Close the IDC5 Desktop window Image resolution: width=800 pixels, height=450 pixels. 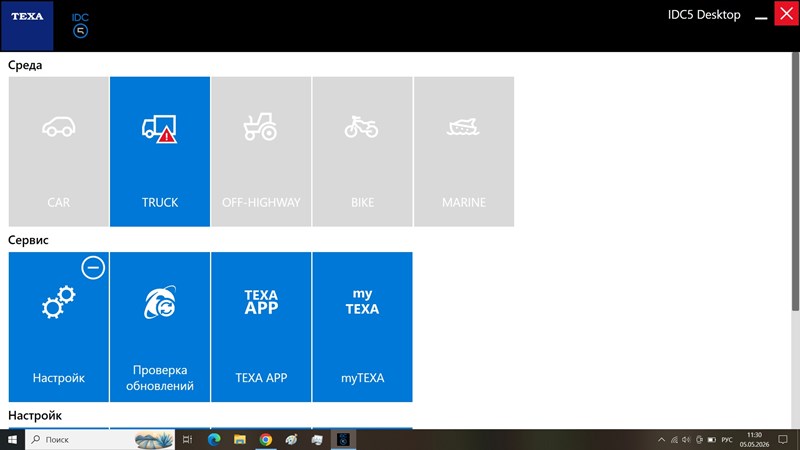787,13
